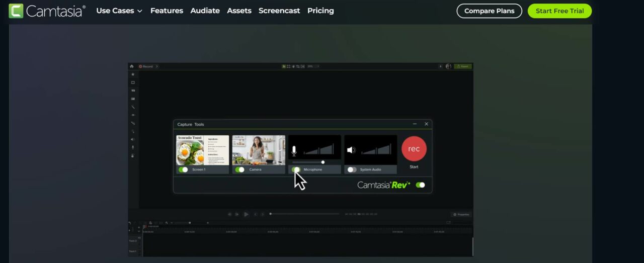This screenshot has height=263, width=644.
Task: Click Start Free Trial button
Action: click(559, 11)
